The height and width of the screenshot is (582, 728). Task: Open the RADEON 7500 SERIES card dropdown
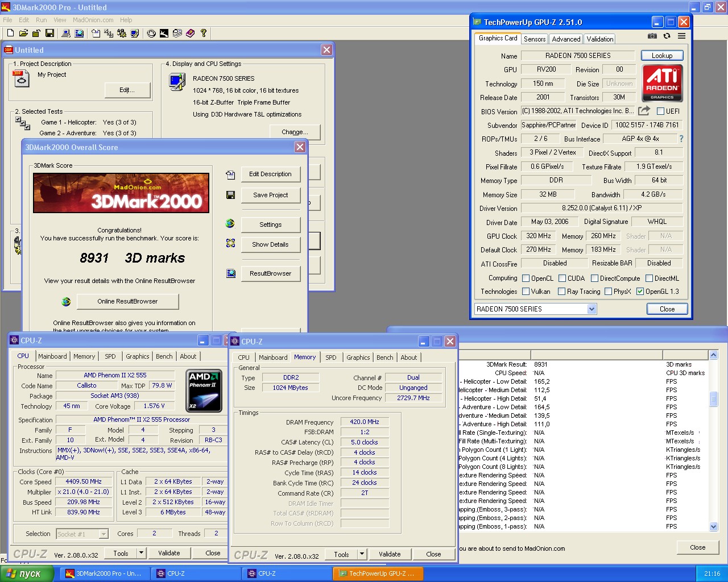click(591, 309)
